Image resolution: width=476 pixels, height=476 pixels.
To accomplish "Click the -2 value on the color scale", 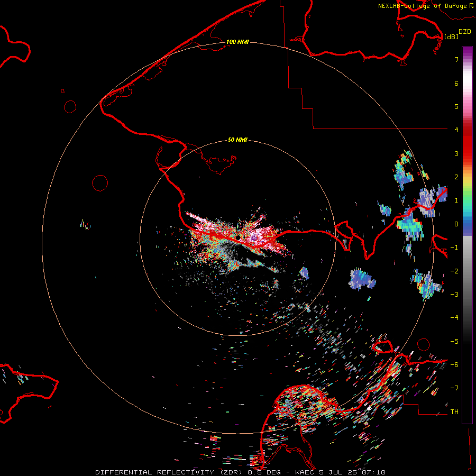I will click(x=454, y=271).
